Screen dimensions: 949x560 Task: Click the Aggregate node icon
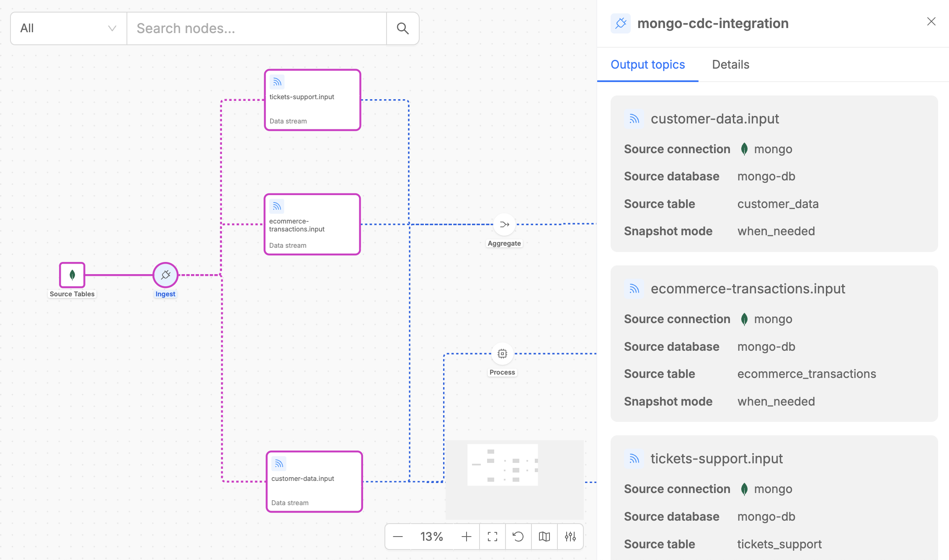coord(504,225)
